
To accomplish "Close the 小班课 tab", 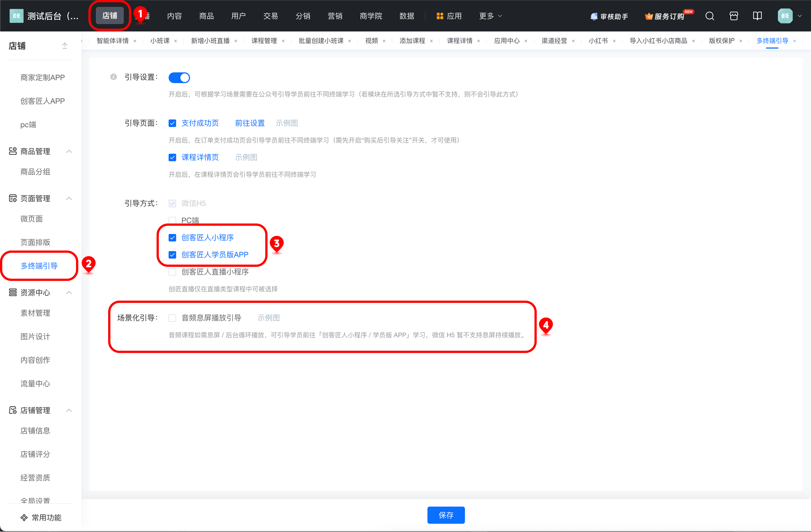I will pyautogui.click(x=175, y=41).
